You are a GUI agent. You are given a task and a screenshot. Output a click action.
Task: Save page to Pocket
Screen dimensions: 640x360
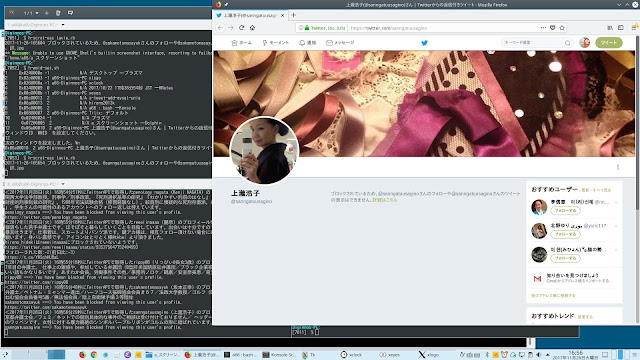(552, 28)
